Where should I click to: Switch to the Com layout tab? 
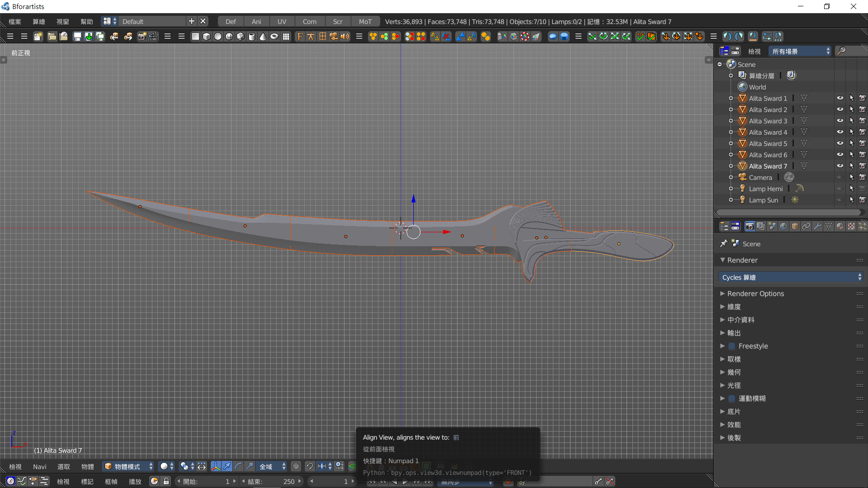(x=310, y=21)
